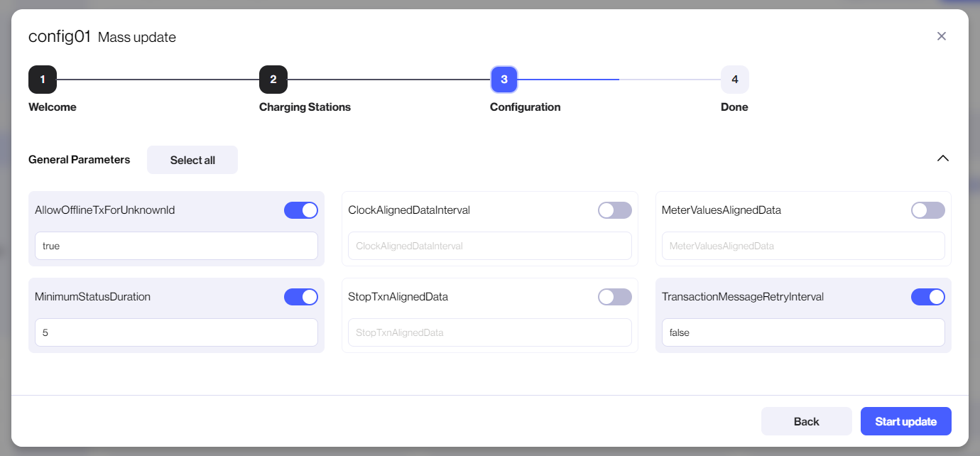Disable the MinimumStatusDuration toggle

301,296
